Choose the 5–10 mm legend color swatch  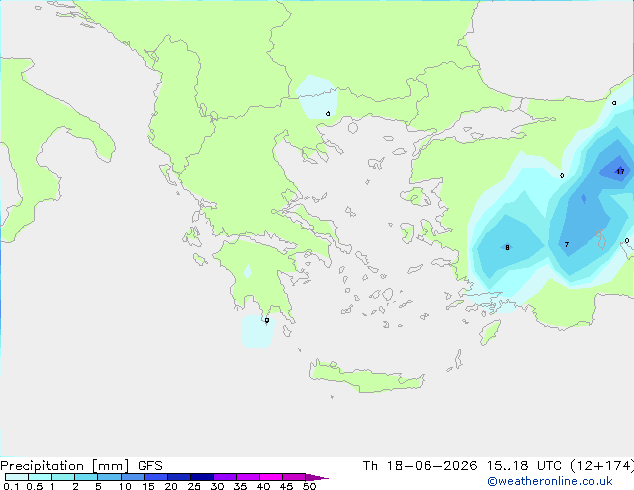pos(109,477)
